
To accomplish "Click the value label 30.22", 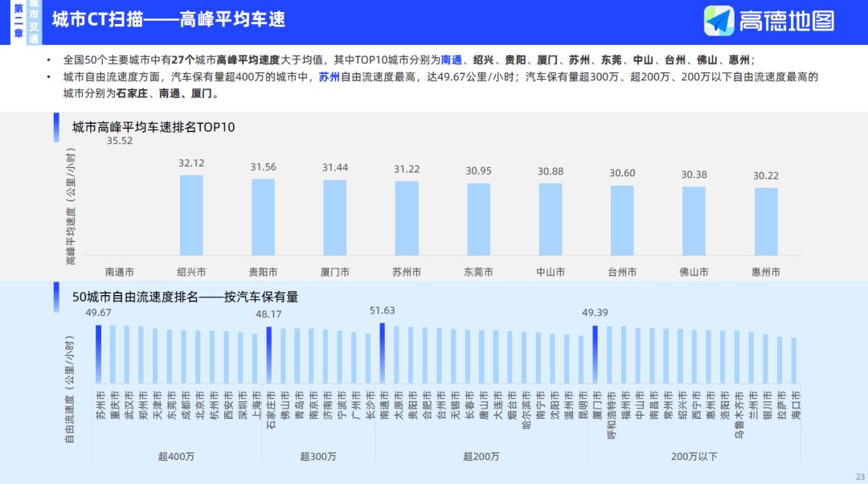I will pos(766,176).
